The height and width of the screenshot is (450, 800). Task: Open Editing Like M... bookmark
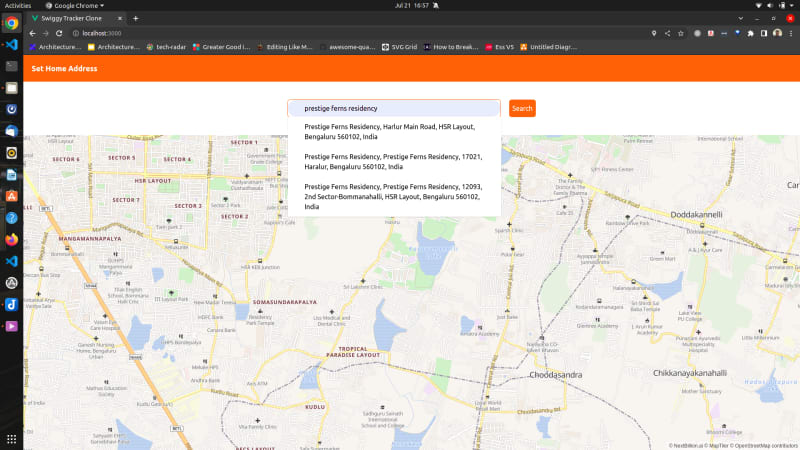(x=285, y=47)
